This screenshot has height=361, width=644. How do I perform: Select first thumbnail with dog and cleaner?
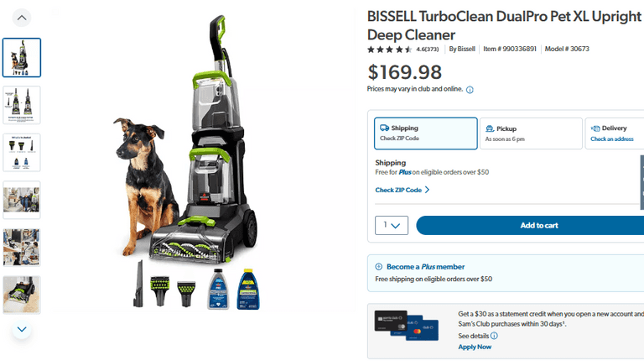[x=22, y=58]
